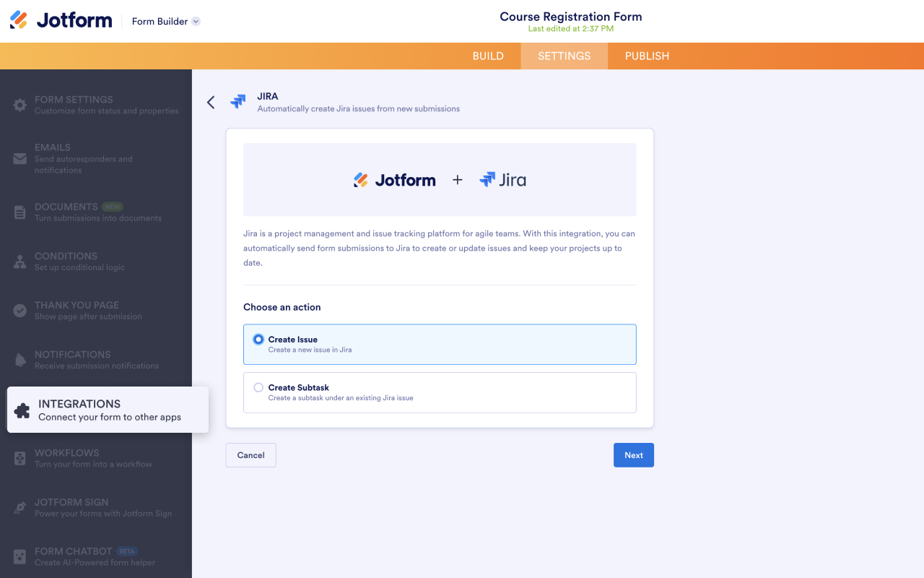Screen dimensions: 924x578
Task: Click the Jira integration icon
Action: (238, 102)
